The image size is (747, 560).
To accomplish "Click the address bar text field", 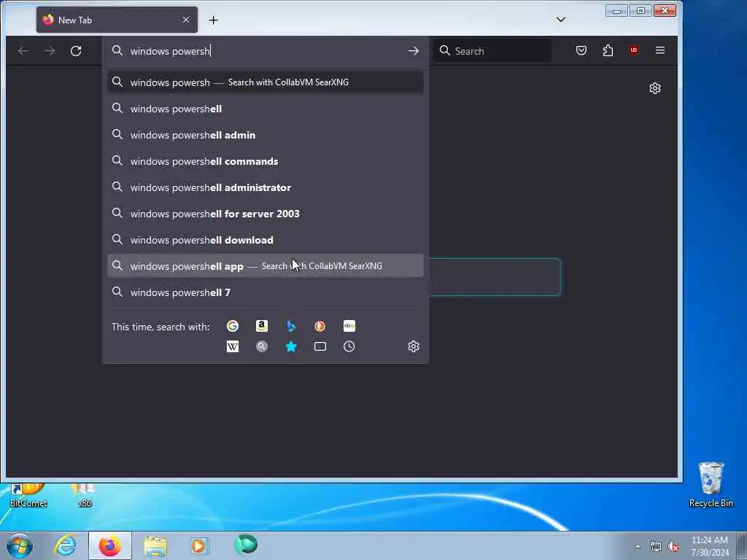I will click(x=264, y=51).
